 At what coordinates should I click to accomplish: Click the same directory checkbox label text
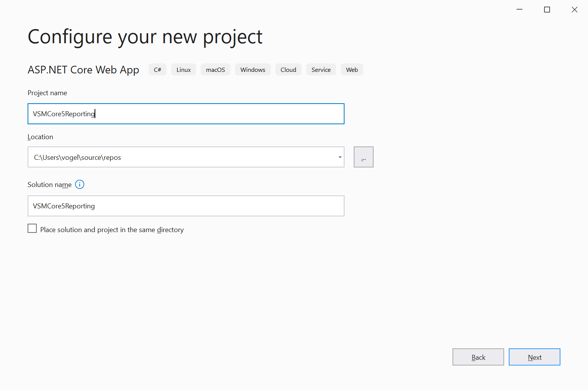pyautogui.click(x=112, y=230)
